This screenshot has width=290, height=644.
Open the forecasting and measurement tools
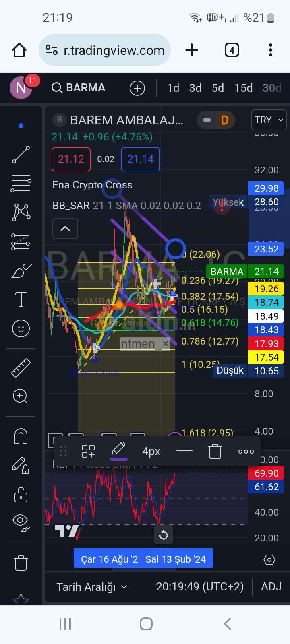[21, 242]
